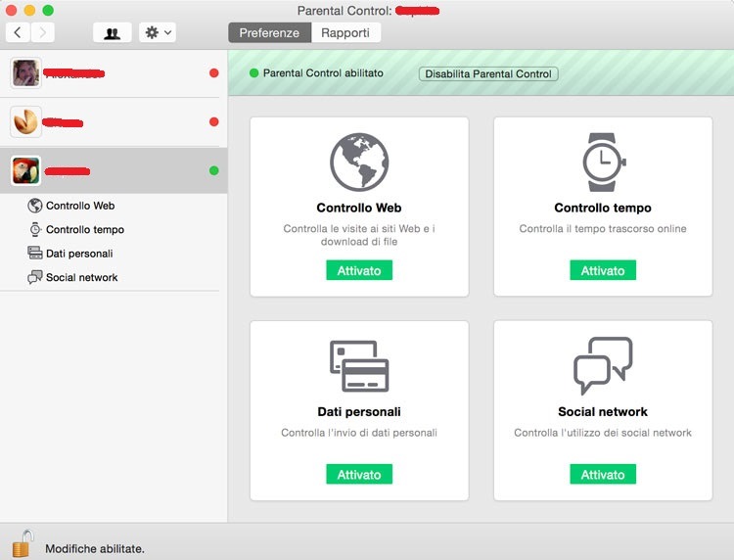Toggle Attivato under Controllo tempo
This screenshot has height=560, width=734.
point(603,270)
